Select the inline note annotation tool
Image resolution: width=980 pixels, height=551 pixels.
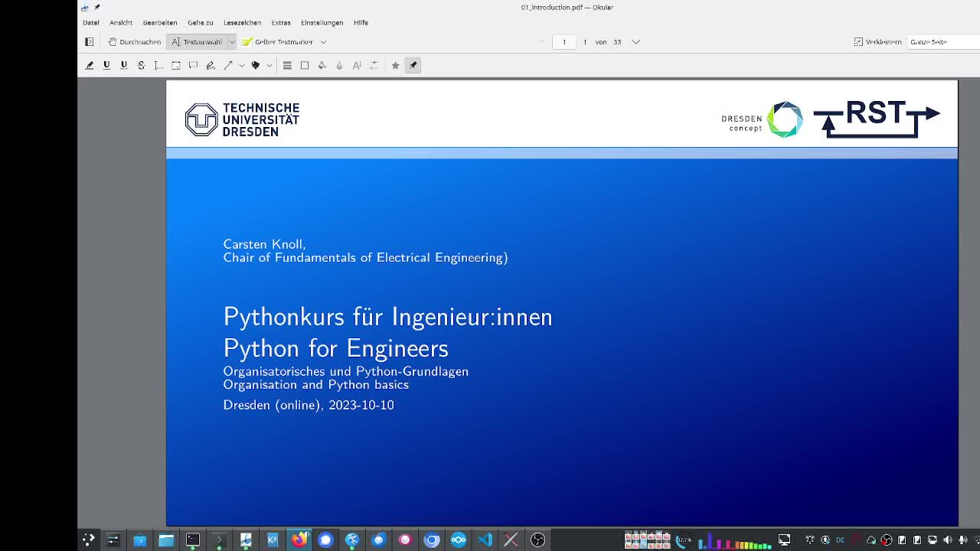(x=176, y=66)
